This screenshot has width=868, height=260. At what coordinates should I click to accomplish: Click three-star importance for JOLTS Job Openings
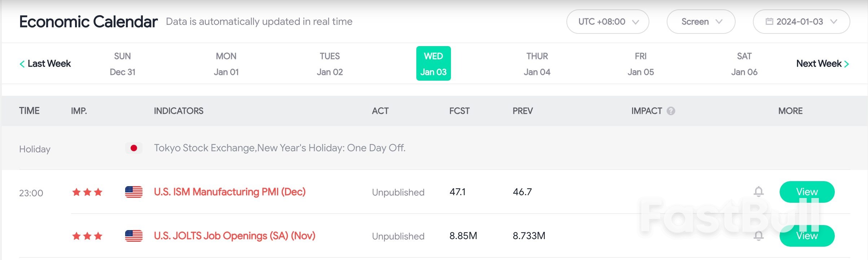[87, 236]
